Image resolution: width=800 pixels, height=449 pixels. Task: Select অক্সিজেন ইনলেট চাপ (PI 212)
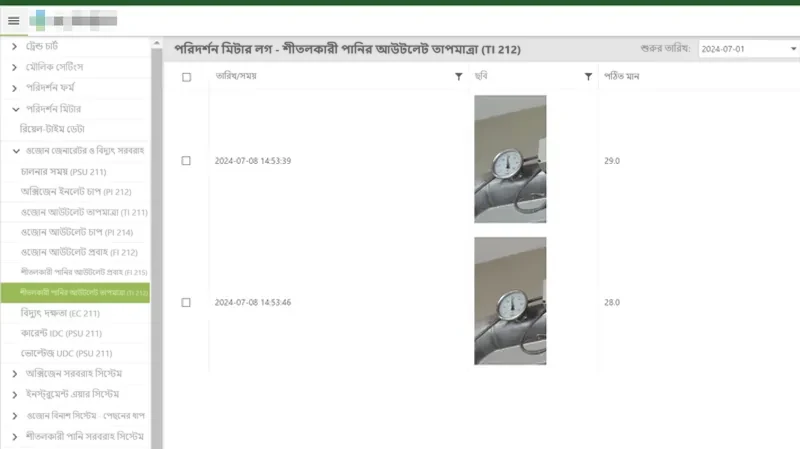pyautogui.click(x=76, y=192)
